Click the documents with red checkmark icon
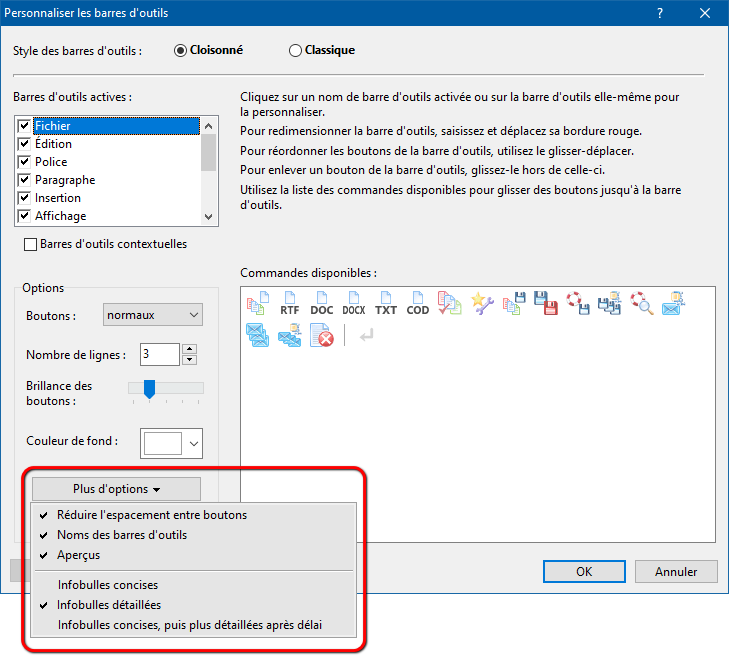The height and width of the screenshot is (661, 729). click(450, 303)
